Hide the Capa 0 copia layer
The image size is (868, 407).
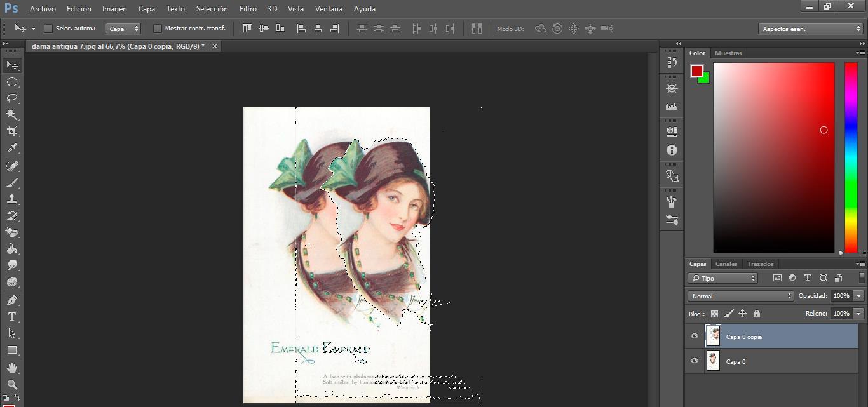pos(695,337)
